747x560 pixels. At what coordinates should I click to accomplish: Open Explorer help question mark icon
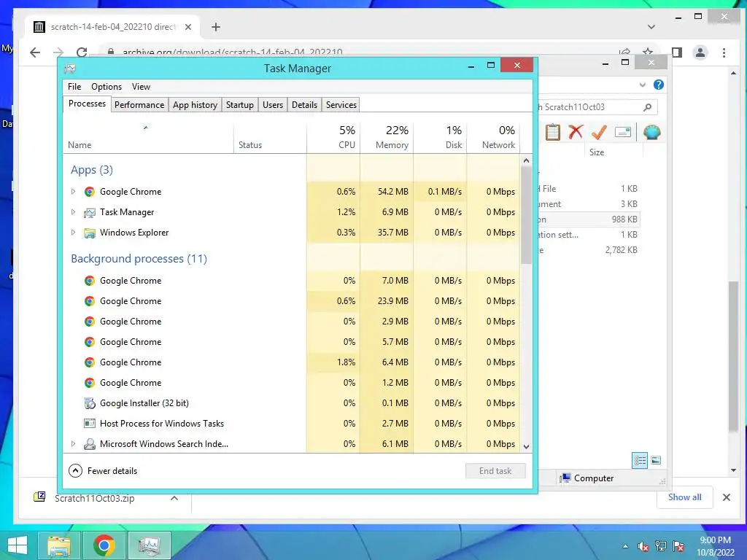(x=659, y=85)
